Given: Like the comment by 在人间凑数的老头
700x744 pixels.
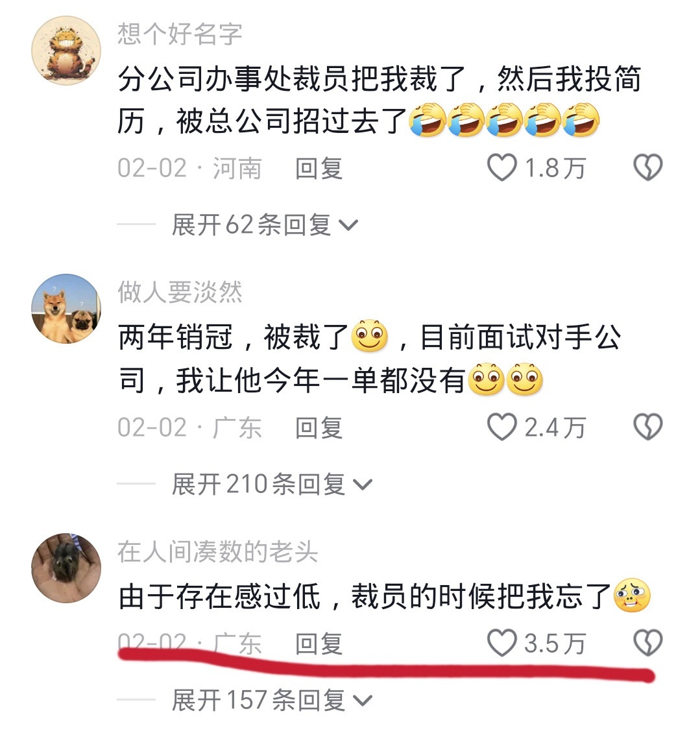Looking at the screenshot, I should pos(502,642).
